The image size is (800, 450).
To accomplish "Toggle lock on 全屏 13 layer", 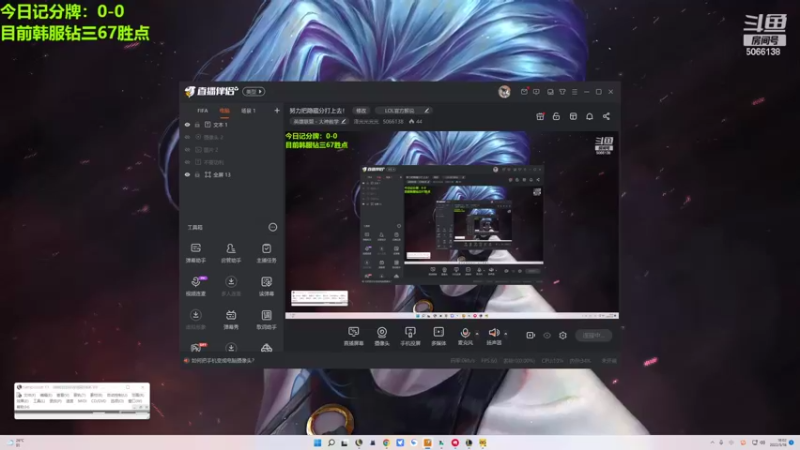I will click(197, 174).
